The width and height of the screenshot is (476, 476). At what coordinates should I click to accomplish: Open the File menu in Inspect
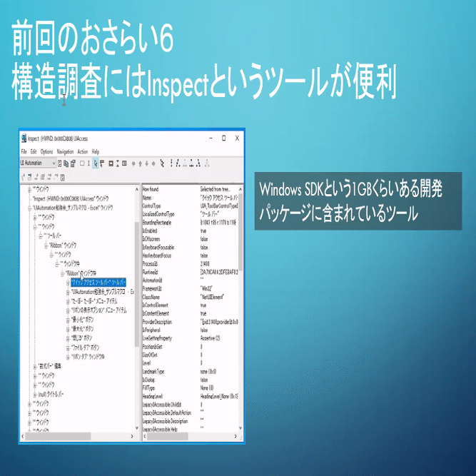pyautogui.click(x=24, y=151)
